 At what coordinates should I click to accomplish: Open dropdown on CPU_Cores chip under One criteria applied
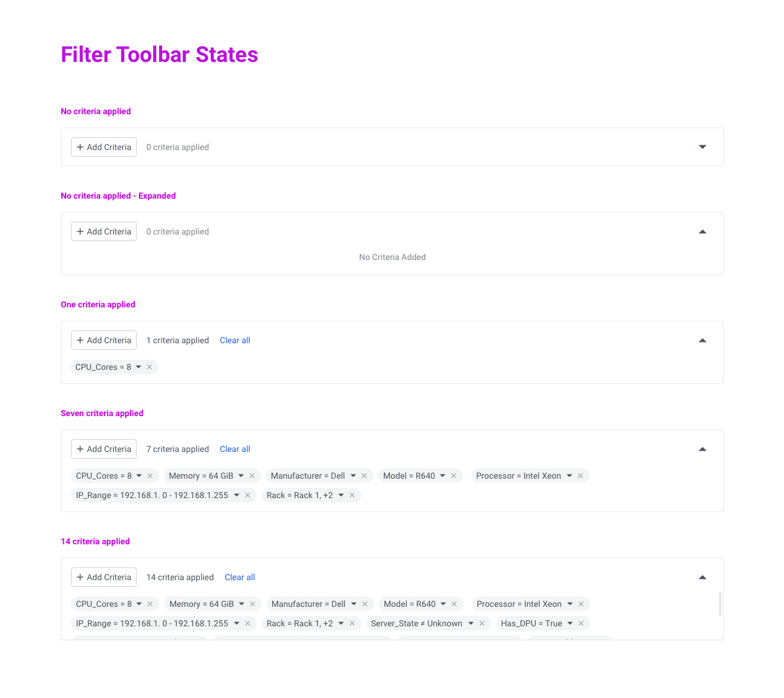[138, 367]
